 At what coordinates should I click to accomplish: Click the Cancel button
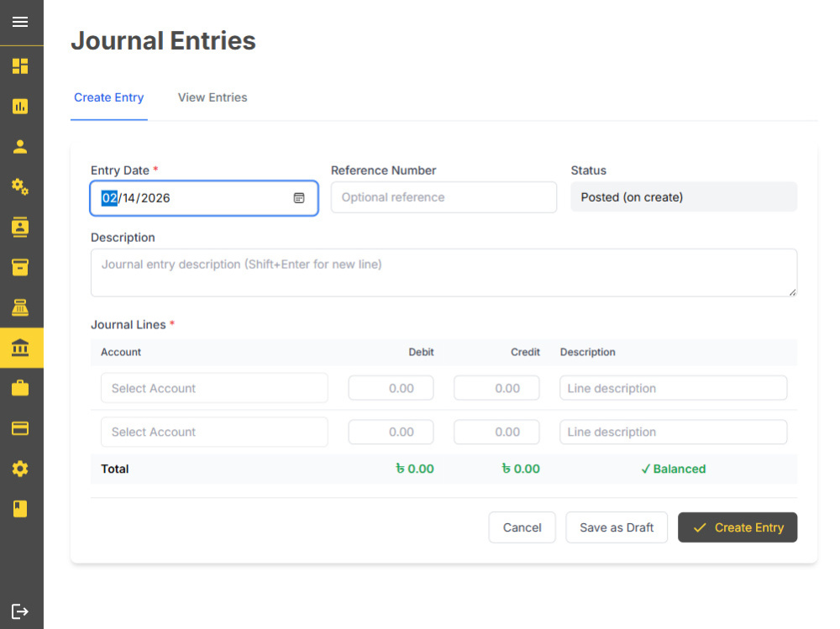(522, 527)
